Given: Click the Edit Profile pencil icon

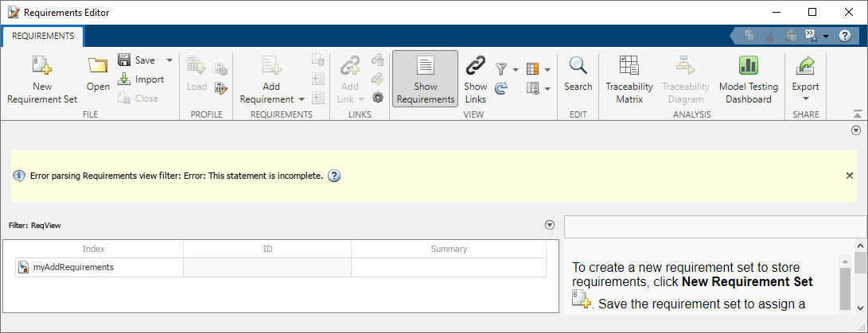Looking at the screenshot, I should (221, 87).
